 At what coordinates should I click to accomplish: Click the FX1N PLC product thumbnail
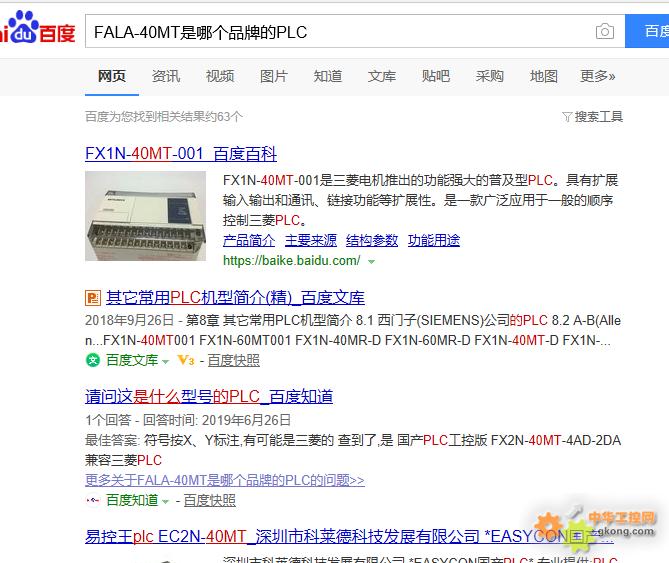tap(145, 216)
